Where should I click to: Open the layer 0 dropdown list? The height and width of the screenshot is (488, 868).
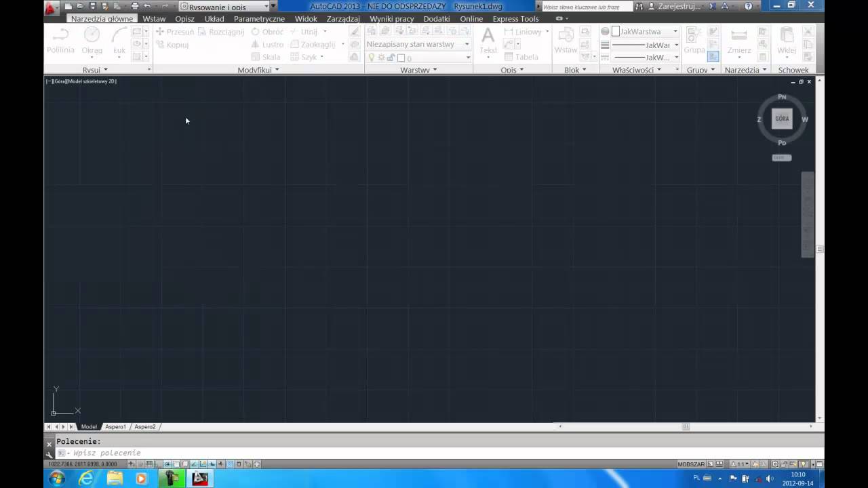pyautogui.click(x=418, y=58)
